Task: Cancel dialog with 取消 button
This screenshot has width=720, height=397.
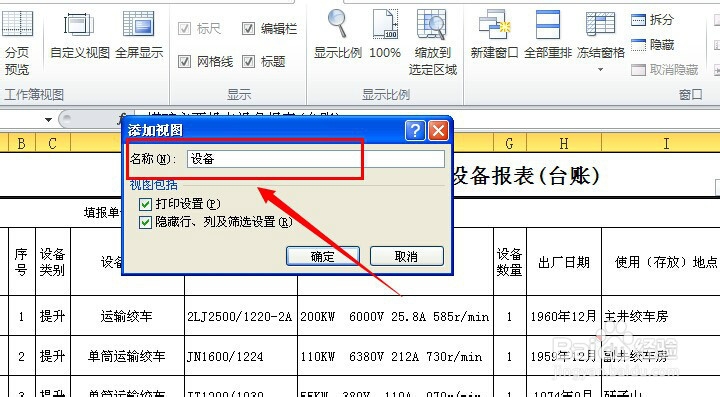Action: click(406, 256)
